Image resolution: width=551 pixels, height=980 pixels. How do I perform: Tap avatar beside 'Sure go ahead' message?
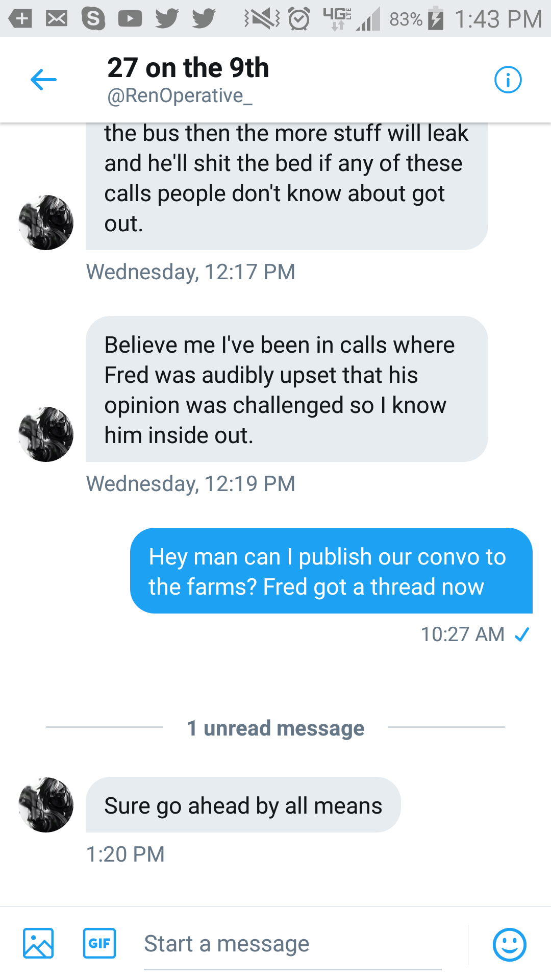click(x=46, y=805)
